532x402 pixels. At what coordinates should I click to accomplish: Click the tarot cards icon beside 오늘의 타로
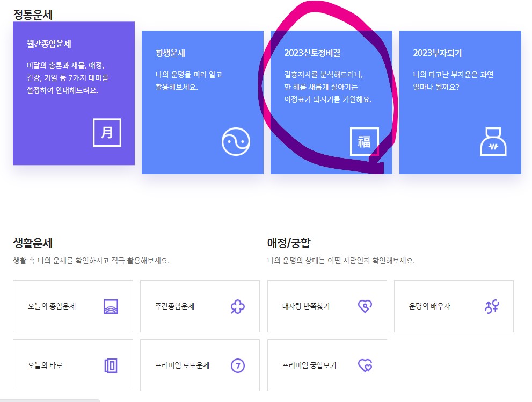[x=111, y=365]
